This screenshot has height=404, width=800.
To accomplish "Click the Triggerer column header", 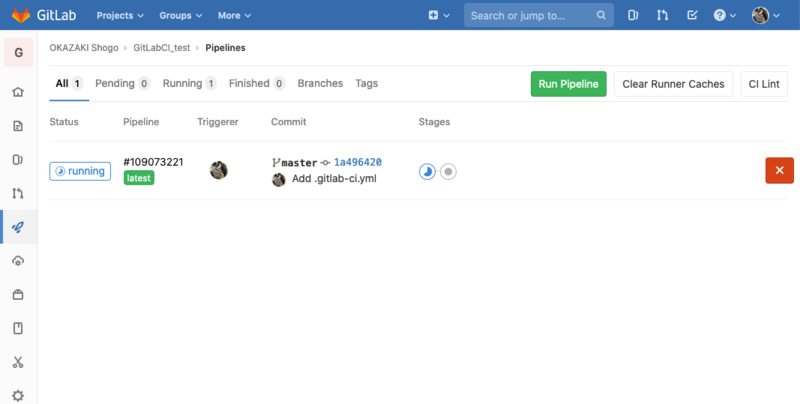I will [218, 122].
